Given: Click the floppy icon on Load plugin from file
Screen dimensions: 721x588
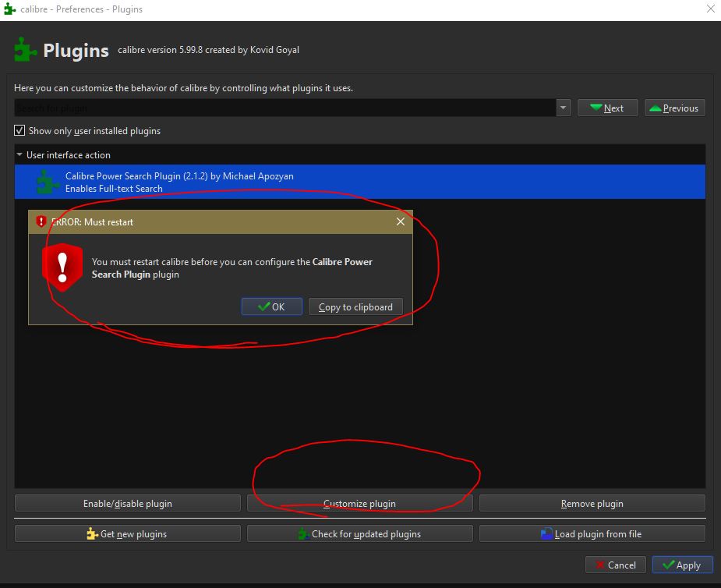Looking at the screenshot, I should 546,533.
